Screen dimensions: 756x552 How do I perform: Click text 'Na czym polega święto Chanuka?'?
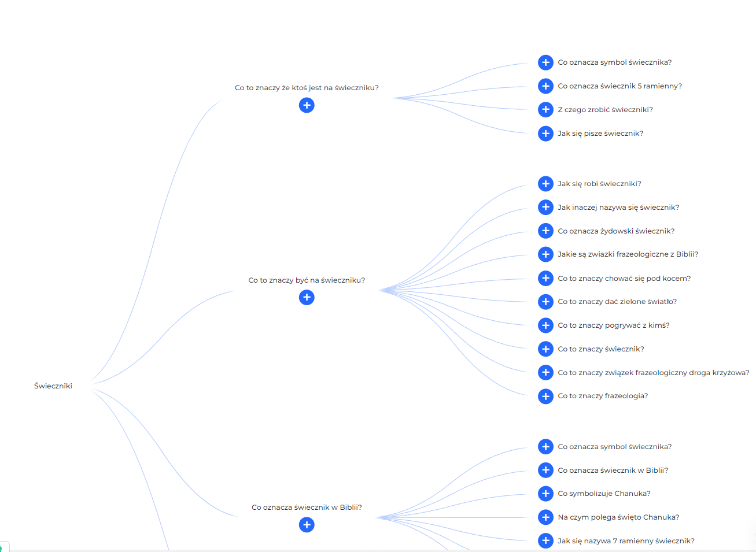tap(618, 517)
